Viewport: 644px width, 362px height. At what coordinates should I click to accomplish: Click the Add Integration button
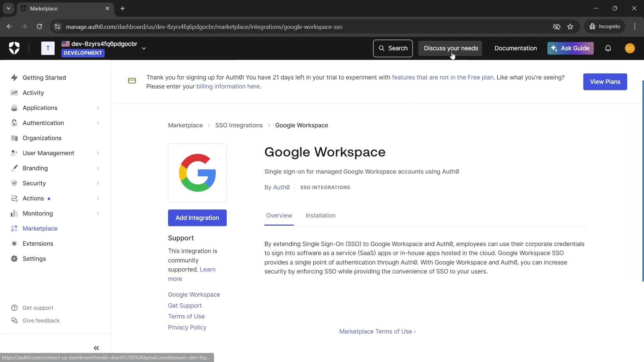click(197, 218)
